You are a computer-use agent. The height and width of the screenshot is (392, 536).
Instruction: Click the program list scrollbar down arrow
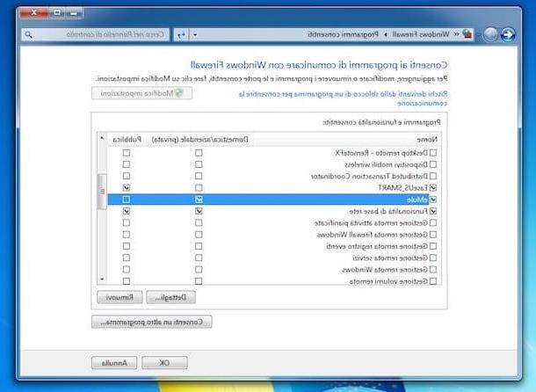coord(102,279)
